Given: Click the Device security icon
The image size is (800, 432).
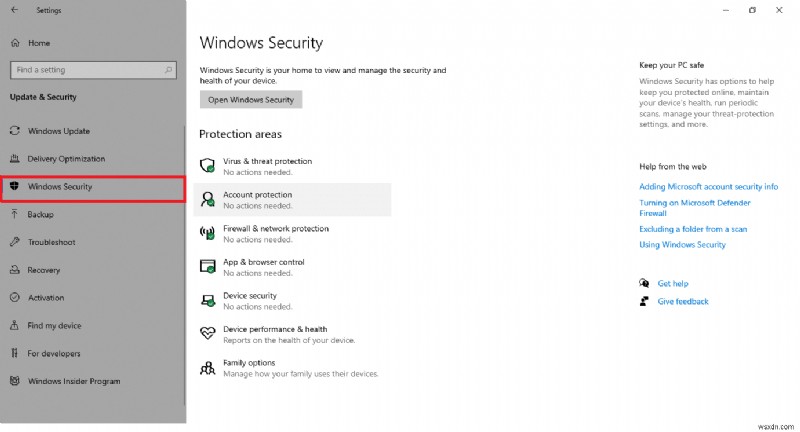Looking at the screenshot, I should click(208, 300).
